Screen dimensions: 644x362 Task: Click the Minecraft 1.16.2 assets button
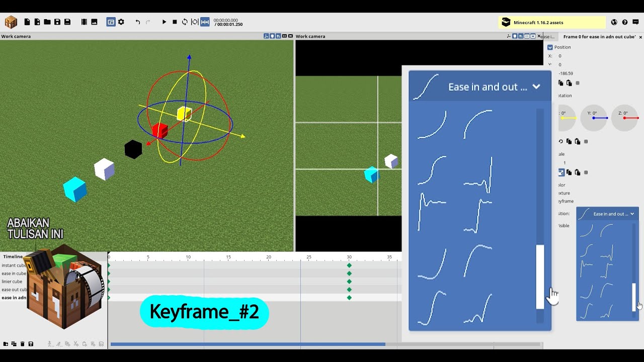tap(552, 22)
